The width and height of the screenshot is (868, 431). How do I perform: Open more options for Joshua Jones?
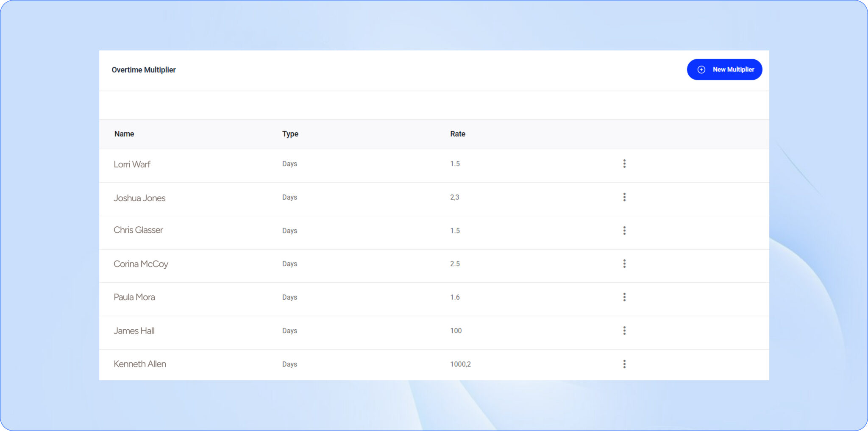(x=624, y=197)
